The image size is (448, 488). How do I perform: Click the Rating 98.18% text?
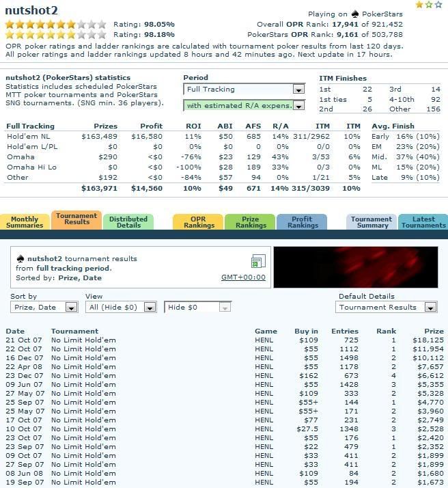pos(144,35)
